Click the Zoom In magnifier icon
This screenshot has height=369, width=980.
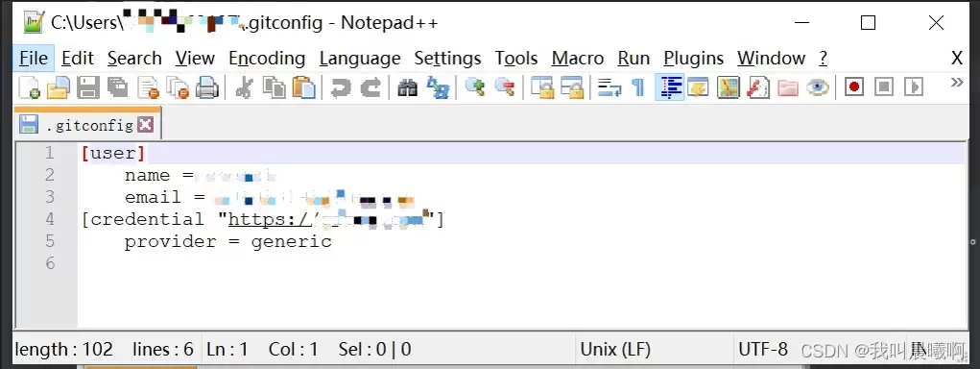coord(474,87)
